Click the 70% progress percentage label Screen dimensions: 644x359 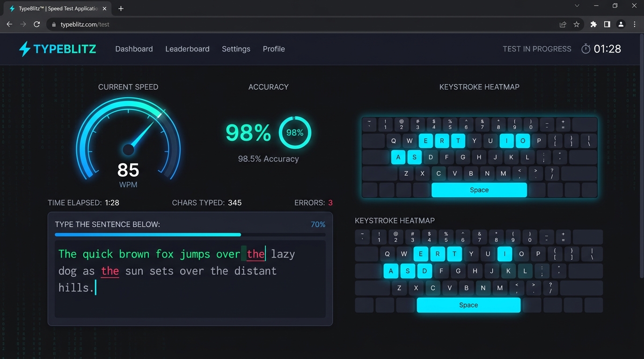click(318, 224)
